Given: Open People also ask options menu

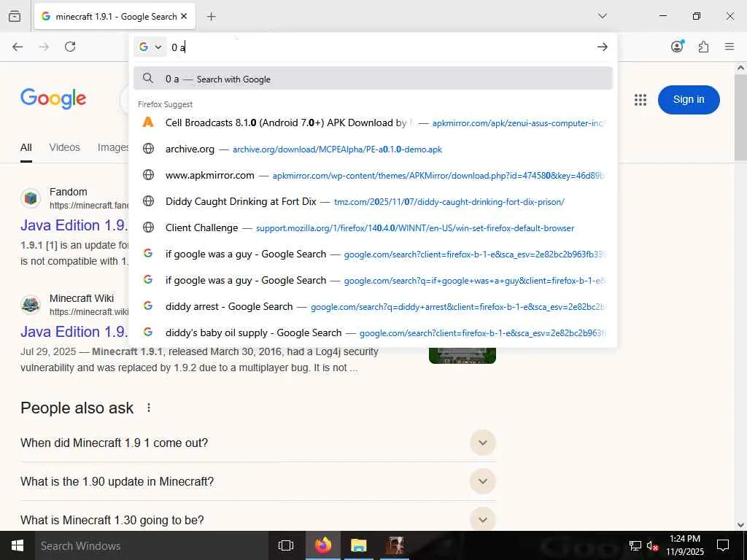Looking at the screenshot, I should tap(149, 408).
